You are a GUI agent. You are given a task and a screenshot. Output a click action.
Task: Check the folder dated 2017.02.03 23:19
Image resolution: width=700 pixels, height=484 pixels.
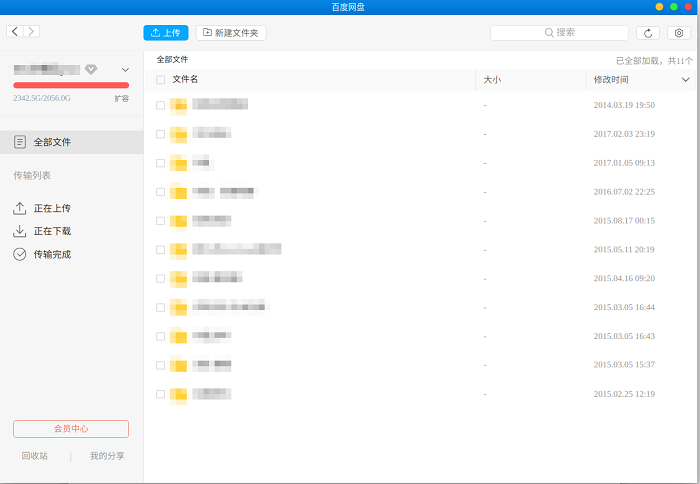(160, 134)
